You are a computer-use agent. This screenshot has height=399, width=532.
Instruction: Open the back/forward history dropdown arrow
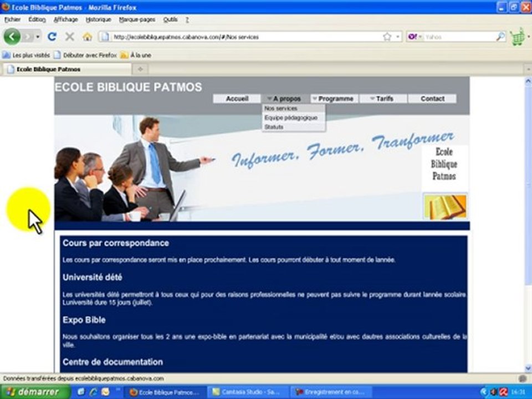click(x=38, y=37)
